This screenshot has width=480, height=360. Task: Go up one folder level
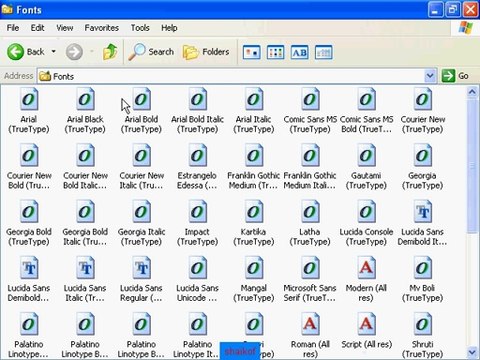click(110, 52)
